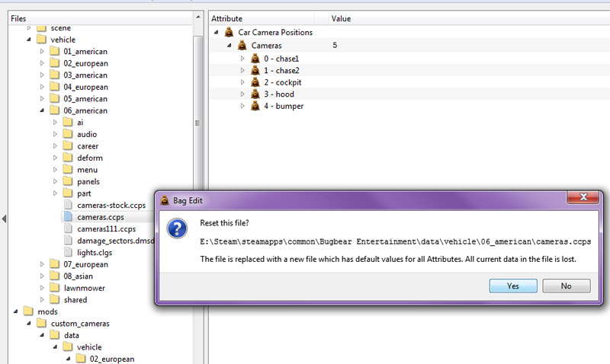Click the bag icon for 1 - chase2
The height and width of the screenshot is (364, 610).
click(255, 71)
